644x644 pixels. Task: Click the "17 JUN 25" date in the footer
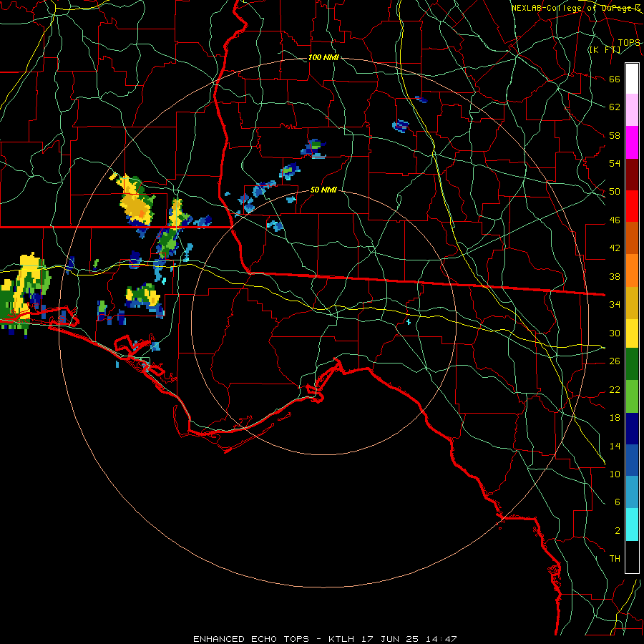click(390, 639)
